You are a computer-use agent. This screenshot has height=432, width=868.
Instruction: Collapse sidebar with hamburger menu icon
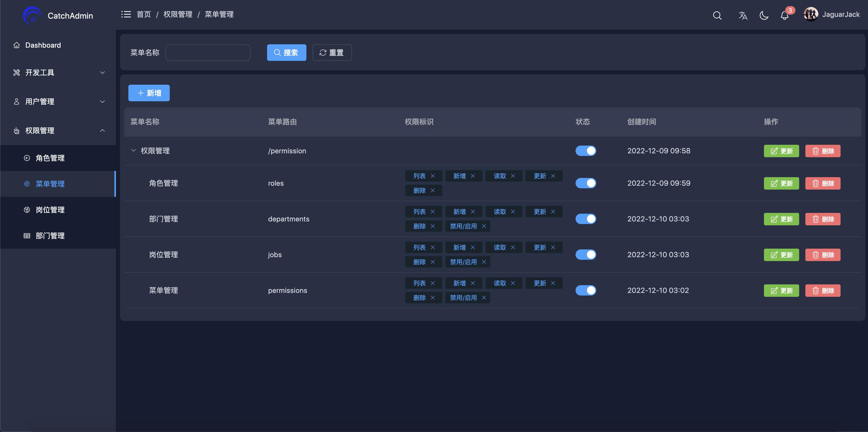point(126,15)
